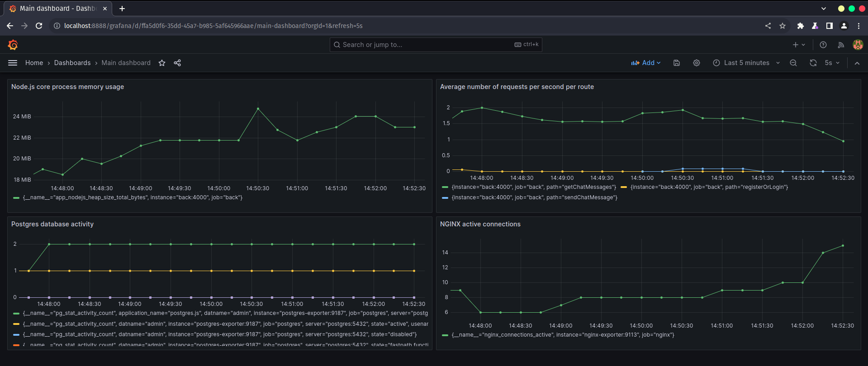This screenshot has height=366, width=868.
Task: Click yellow swatch of registerOrLogin series
Action: pyautogui.click(x=624, y=187)
